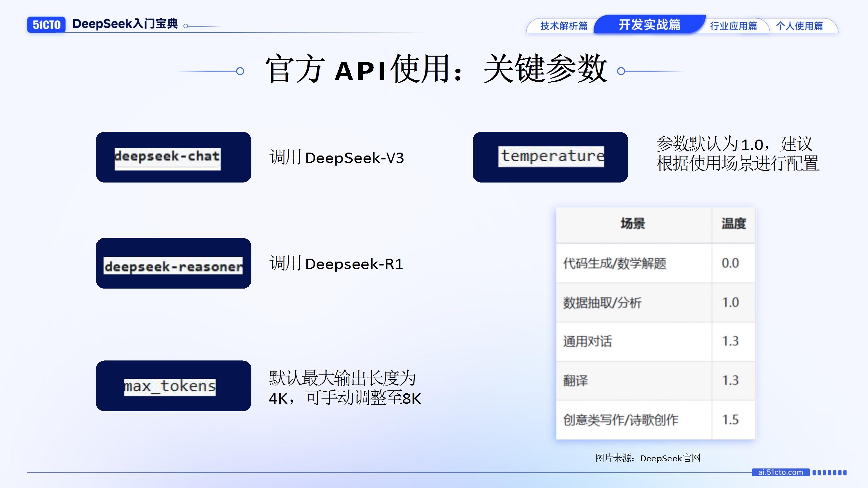Go to 个人使用篇 tab

point(799,26)
